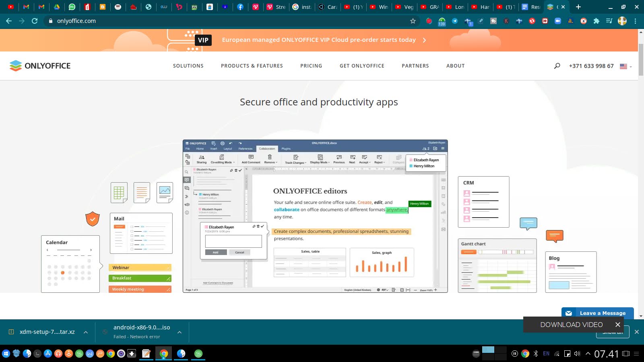The image size is (644, 362).
Task: Open the Telegram extension icon
Action: point(455,21)
